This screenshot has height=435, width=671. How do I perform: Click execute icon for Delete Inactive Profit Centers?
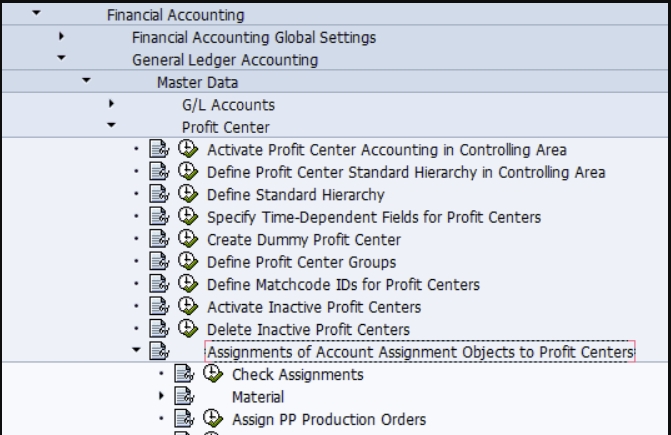(x=187, y=329)
